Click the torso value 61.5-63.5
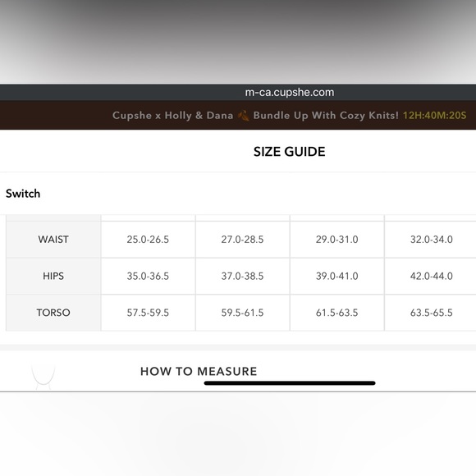Viewport: 476px width, 476px height. [337, 313]
